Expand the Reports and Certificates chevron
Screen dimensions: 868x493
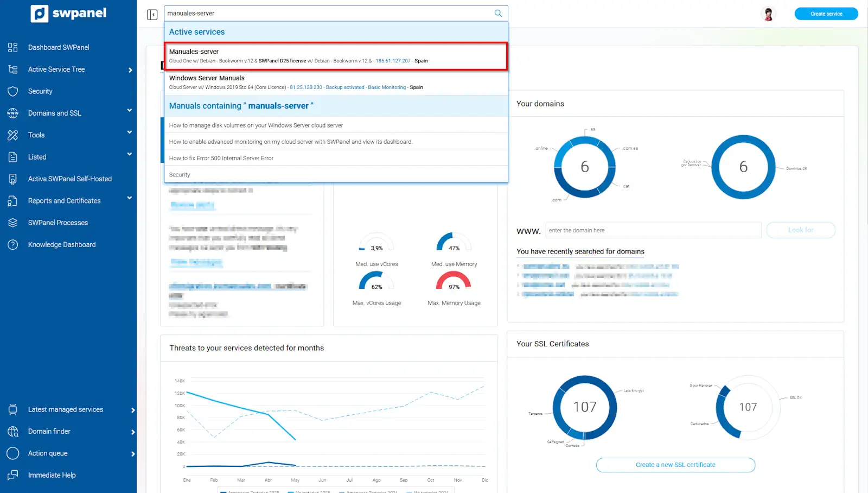coord(130,198)
